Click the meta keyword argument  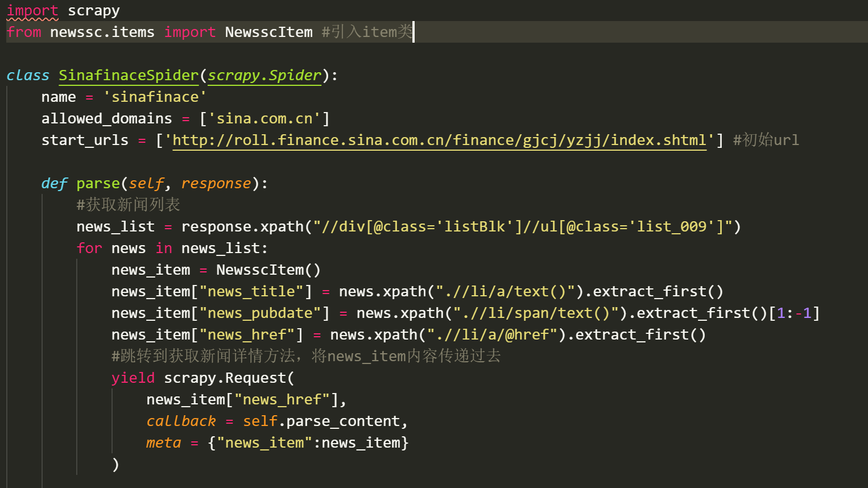point(163,443)
